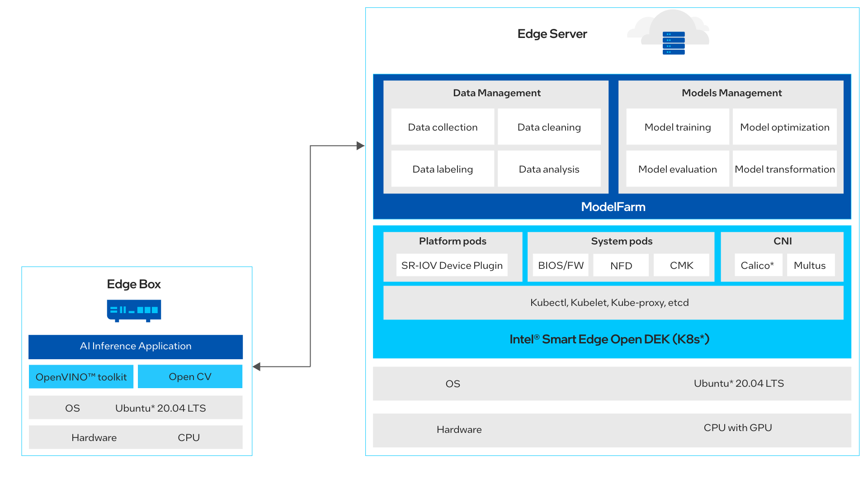Select the BIOS/FW system pod
The image size is (868, 488).
click(x=561, y=265)
